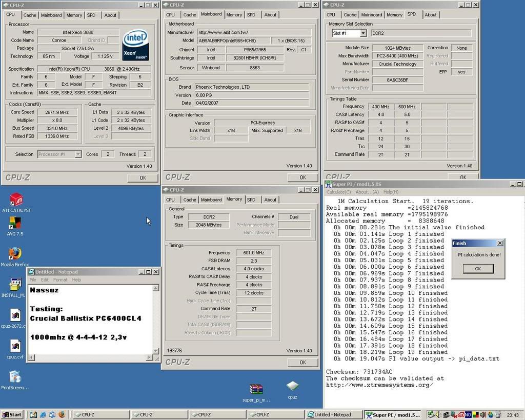This screenshot has height=420, width=525.
Task: Click the Module Size 1024 MBytes field
Action: [x=398, y=48]
